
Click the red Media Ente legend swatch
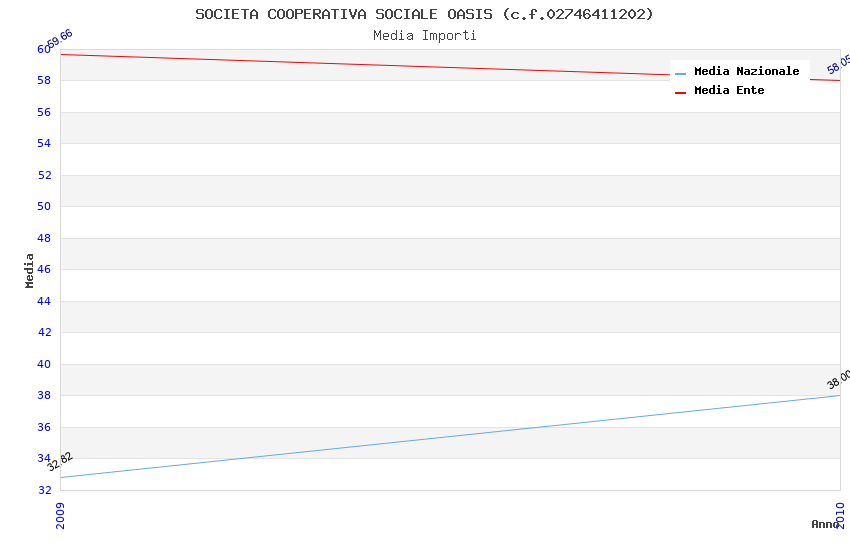pyautogui.click(x=680, y=93)
